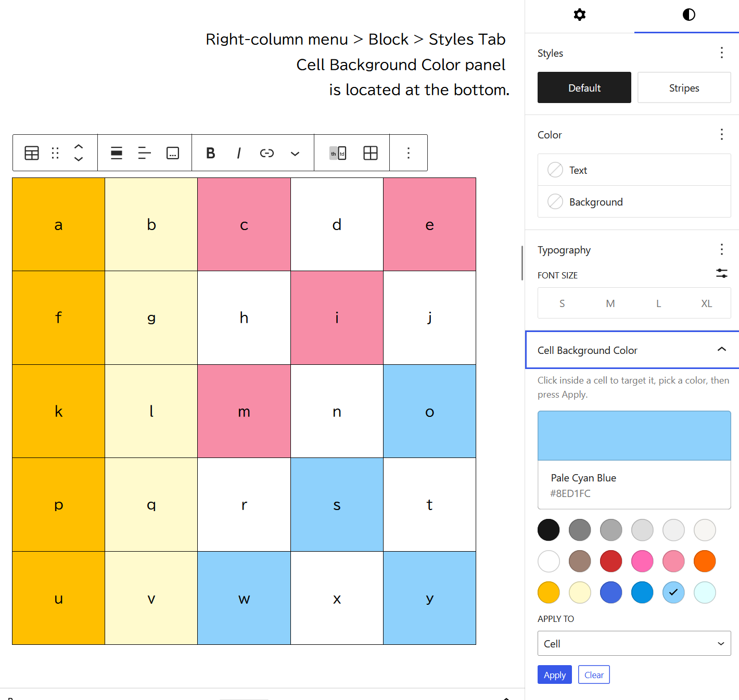Click table cell "s"
The height and width of the screenshot is (700, 739).
coord(337,504)
